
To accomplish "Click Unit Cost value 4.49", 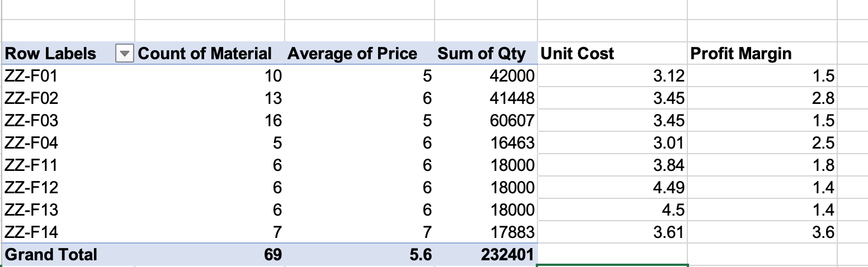I will 668,187.
